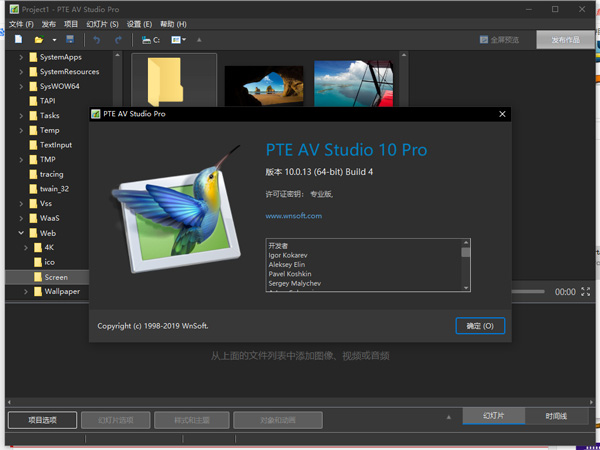Click the 确定 (O) button
The width and height of the screenshot is (600, 450).
[480, 326]
